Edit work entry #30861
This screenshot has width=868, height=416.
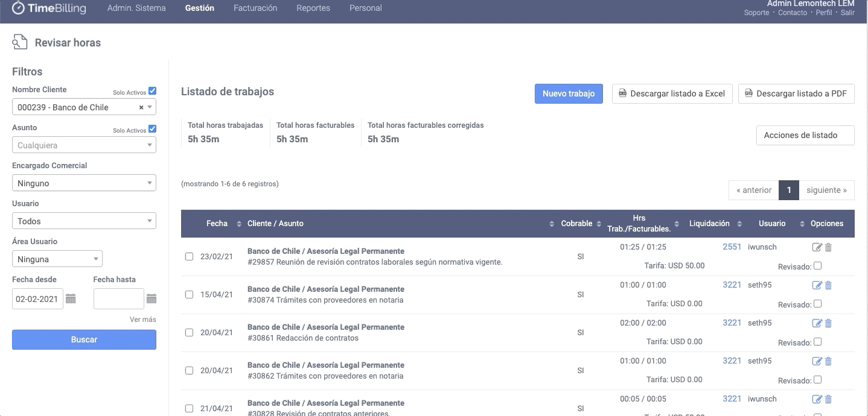[817, 323]
